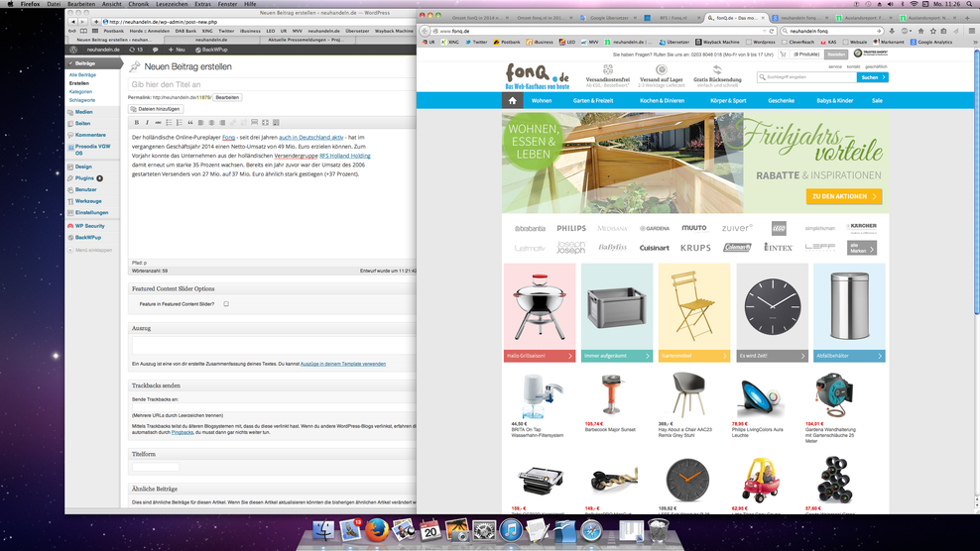The image size is (980, 551).
Task: Apply strikethrough in WordPress editor toolbar
Action: [158, 123]
